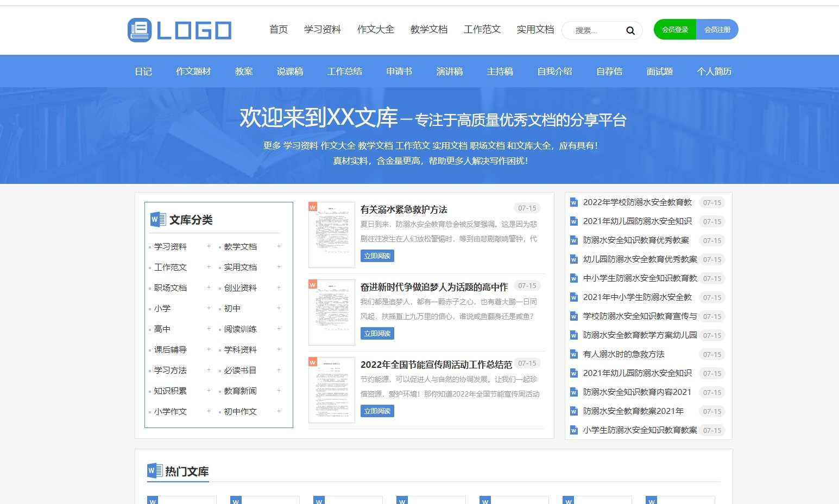Expand the 学习资料 category plus sign
This screenshot has height=504, width=839.
click(209, 246)
